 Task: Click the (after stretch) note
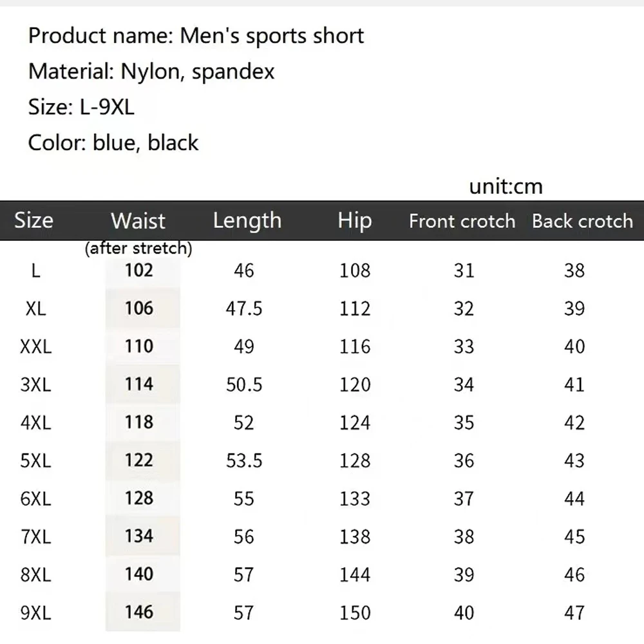tap(138, 248)
